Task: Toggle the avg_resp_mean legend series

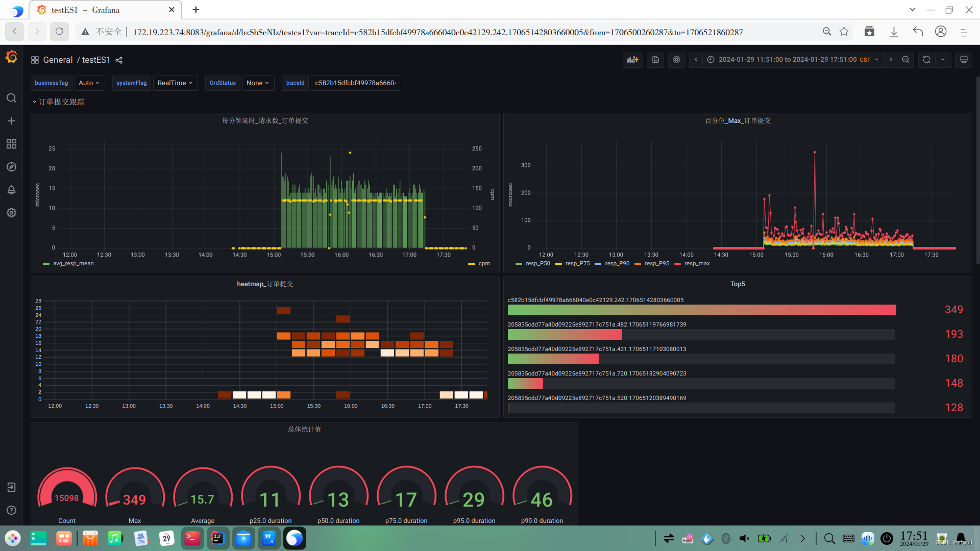Action: pos(73,264)
